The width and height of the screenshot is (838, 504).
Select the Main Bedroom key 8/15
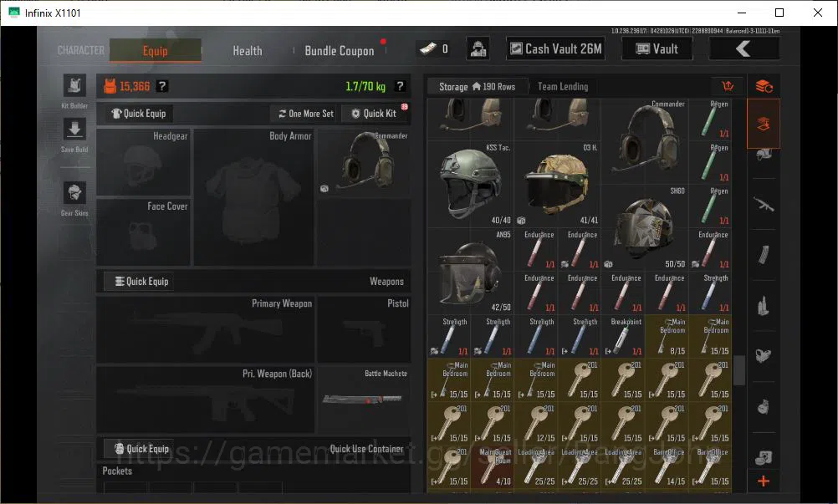(667, 336)
